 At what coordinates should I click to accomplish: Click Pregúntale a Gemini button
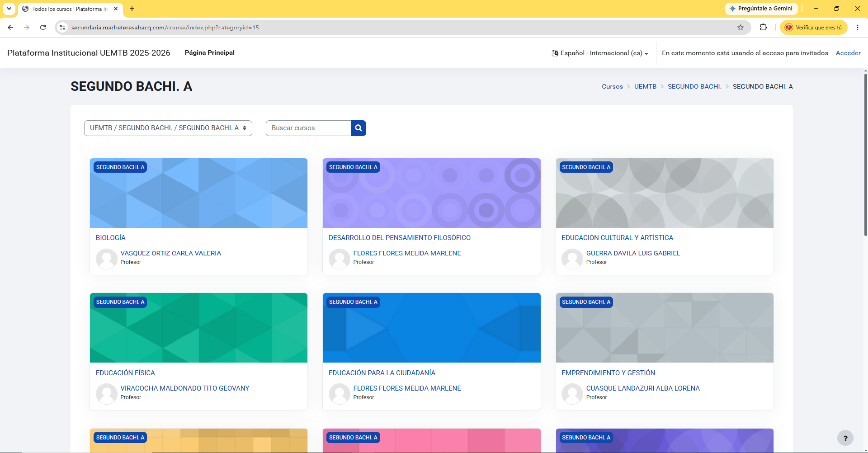click(x=761, y=9)
